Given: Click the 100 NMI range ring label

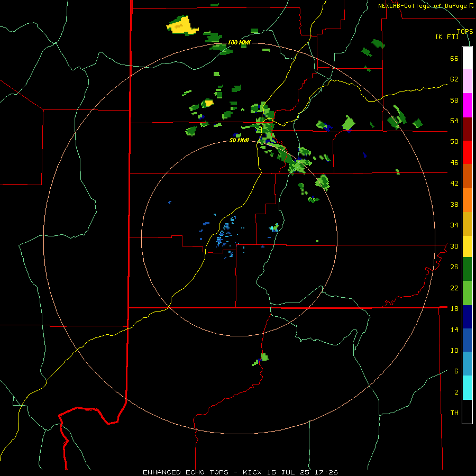Looking at the screenshot, I should tap(239, 42).
